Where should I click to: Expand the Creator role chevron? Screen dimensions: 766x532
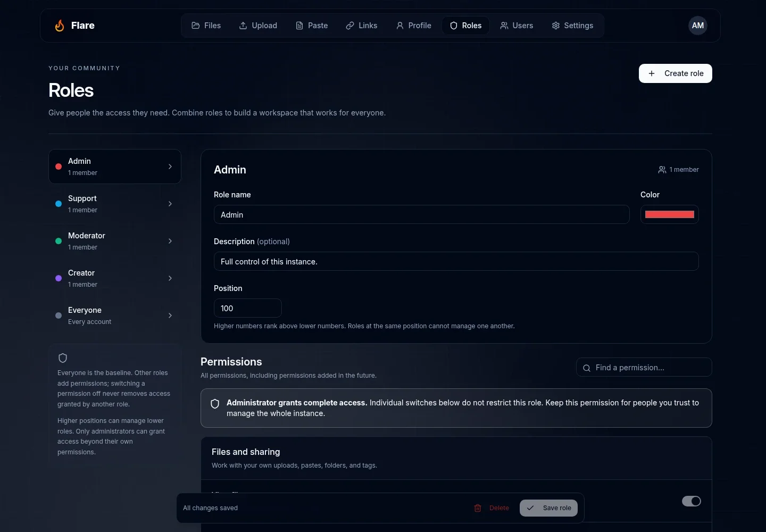click(x=170, y=278)
